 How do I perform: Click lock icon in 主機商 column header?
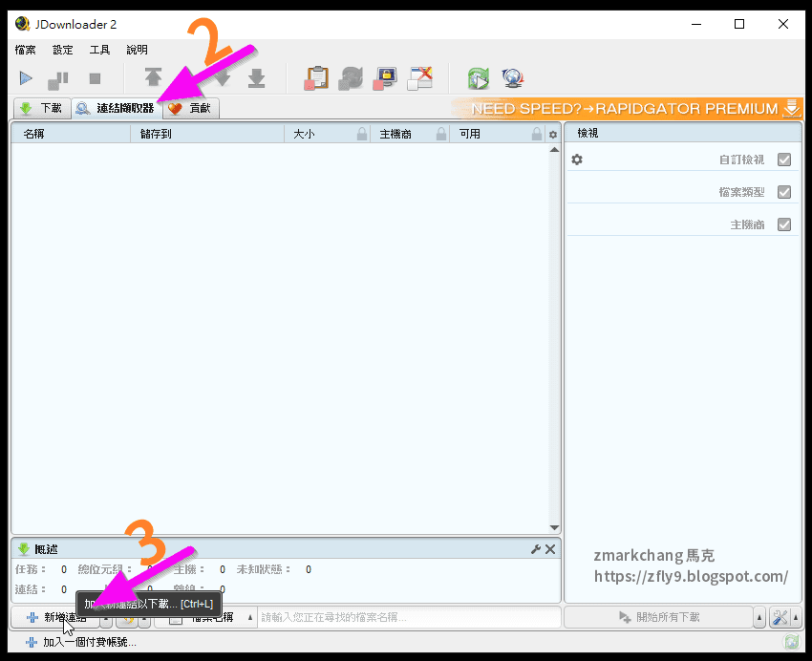pos(441,134)
